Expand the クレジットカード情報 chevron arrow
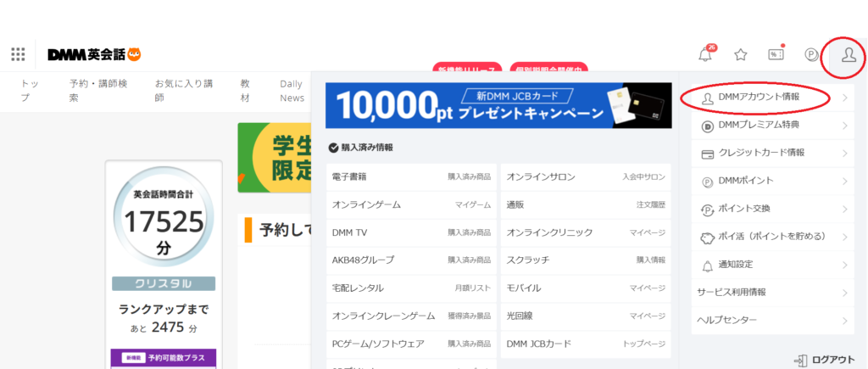868x369 pixels. click(x=845, y=154)
